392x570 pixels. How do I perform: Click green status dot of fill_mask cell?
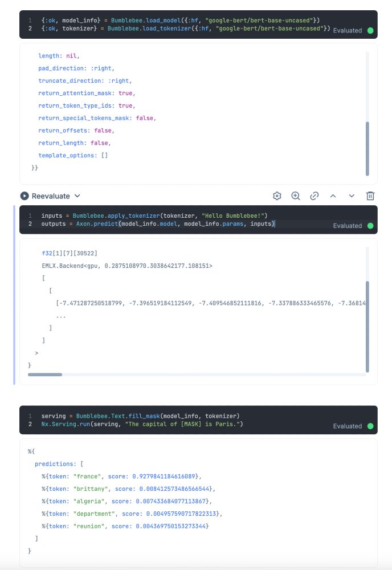click(370, 426)
